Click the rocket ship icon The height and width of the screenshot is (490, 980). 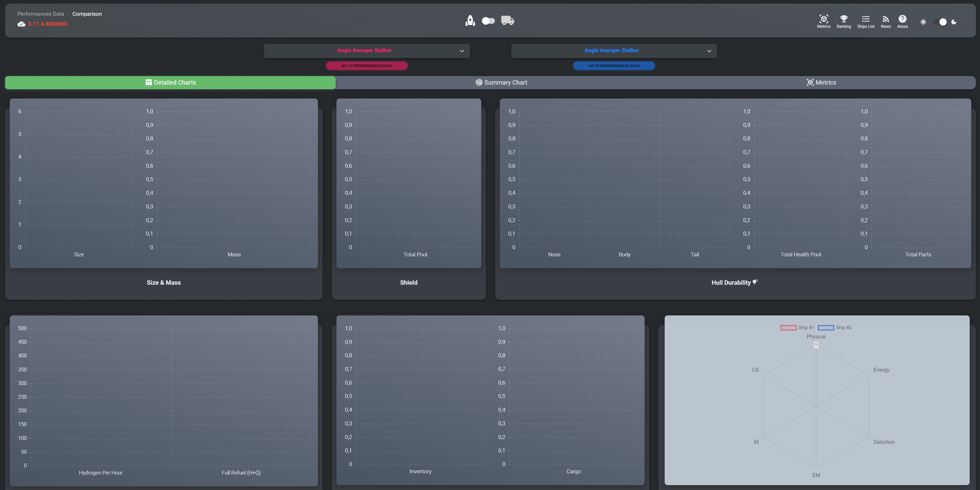click(470, 21)
